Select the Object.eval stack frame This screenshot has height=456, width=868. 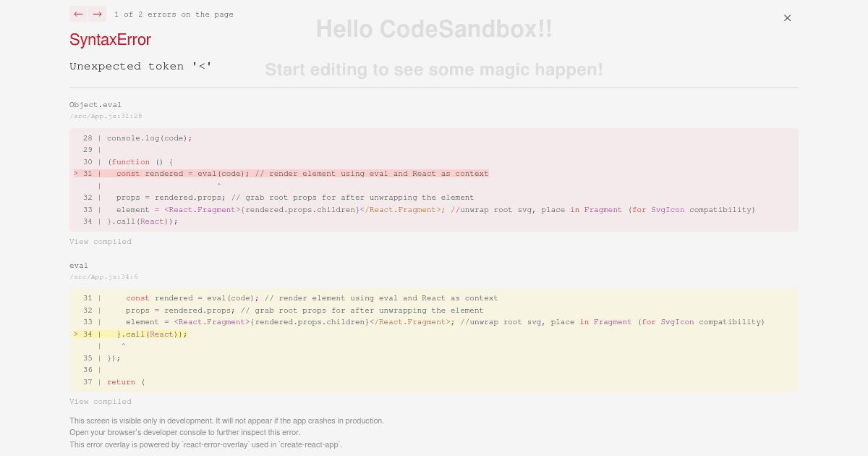pyautogui.click(x=95, y=104)
